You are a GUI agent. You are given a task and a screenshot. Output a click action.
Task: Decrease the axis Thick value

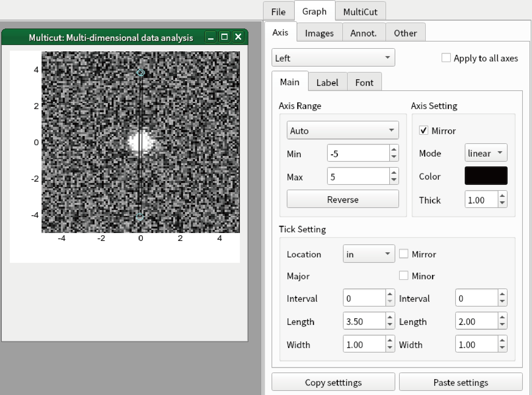pyautogui.click(x=502, y=203)
